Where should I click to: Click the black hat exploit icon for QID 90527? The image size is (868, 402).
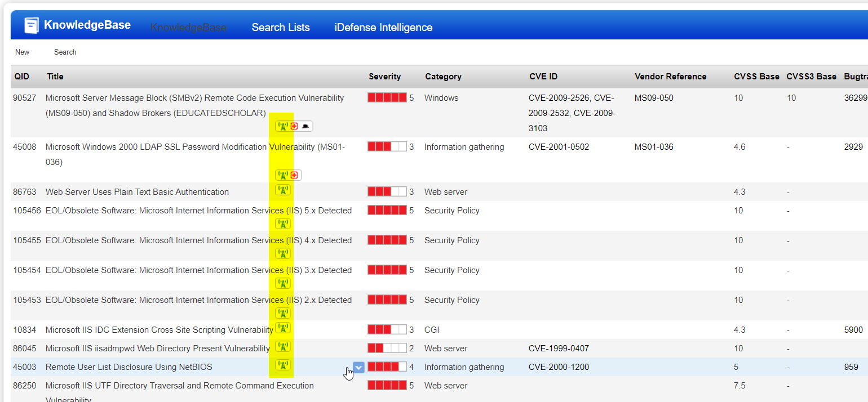(305, 126)
